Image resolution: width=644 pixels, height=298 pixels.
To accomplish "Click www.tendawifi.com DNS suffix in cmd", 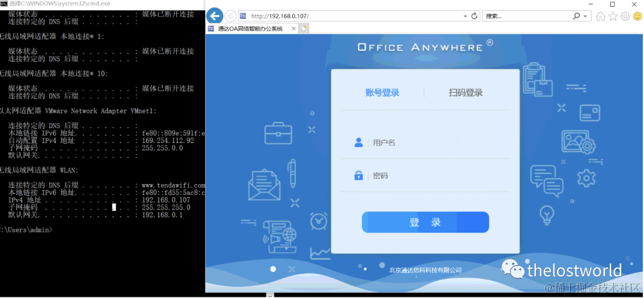I will (173, 185).
